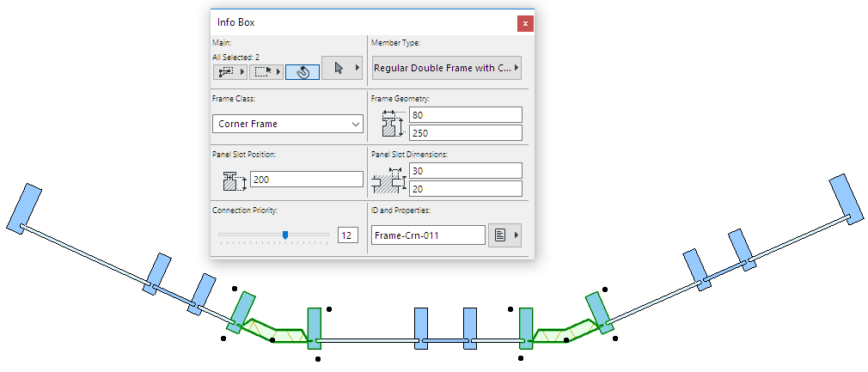The height and width of the screenshot is (372, 868).
Task: Open the Regular Double Frame member type menu
Action: tap(447, 68)
